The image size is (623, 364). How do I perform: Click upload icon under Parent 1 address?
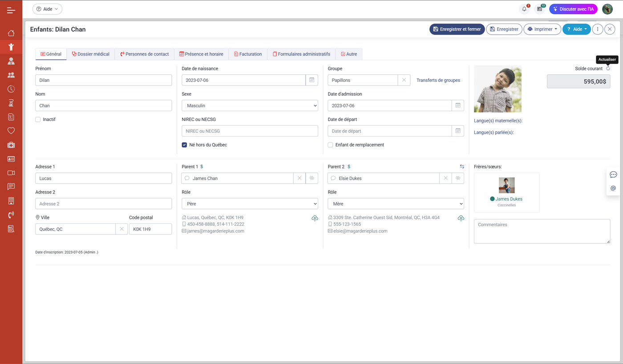pyautogui.click(x=315, y=218)
